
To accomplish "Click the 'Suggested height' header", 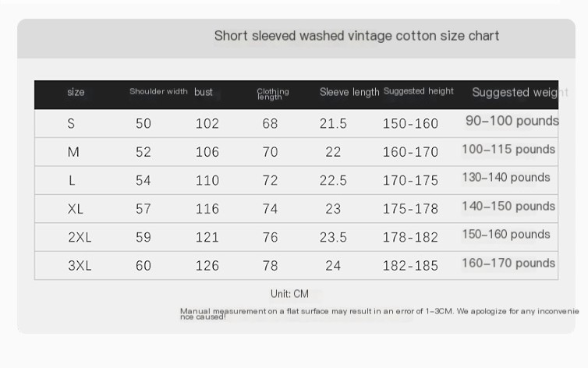I will [x=419, y=91].
